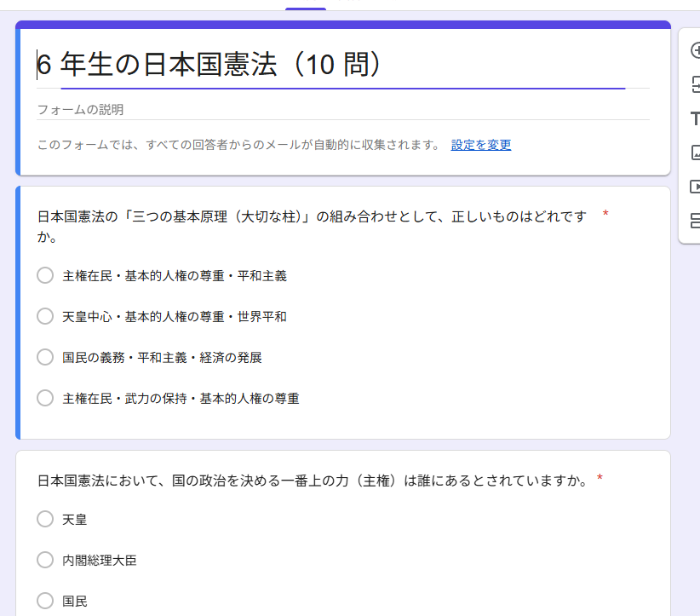Choose the radio option 国民の義務・平和主義・経済の発展

(45, 357)
